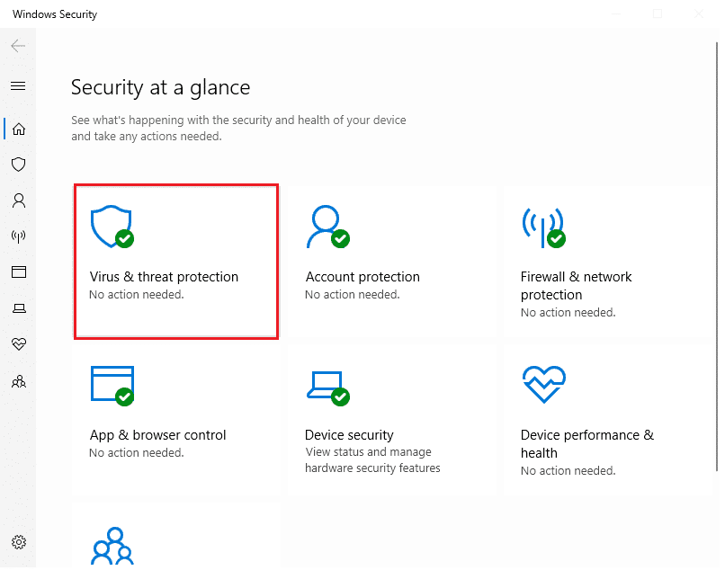Click the heart monitor icon in the tile
725x588 pixels.
pyautogui.click(x=543, y=385)
